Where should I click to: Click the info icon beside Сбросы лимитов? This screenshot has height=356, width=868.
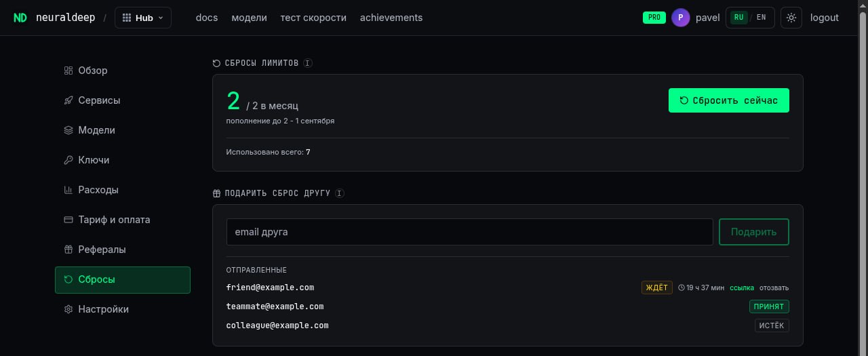[x=307, y=63]
